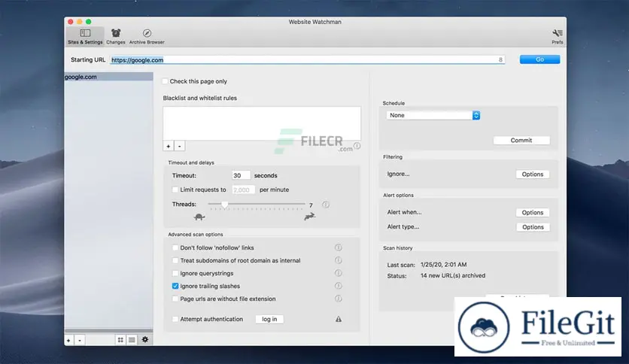Uncheck Ignore trailing slashes

175,287
